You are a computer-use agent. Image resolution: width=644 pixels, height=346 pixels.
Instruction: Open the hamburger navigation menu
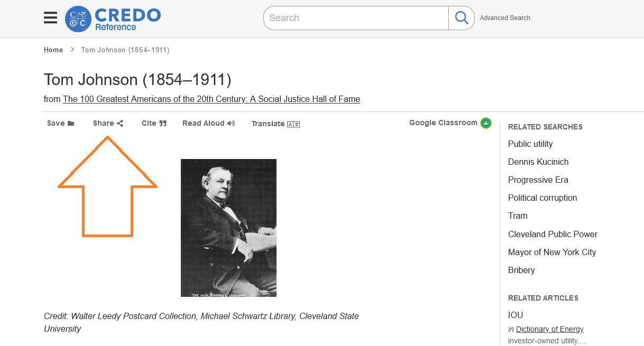50,18
